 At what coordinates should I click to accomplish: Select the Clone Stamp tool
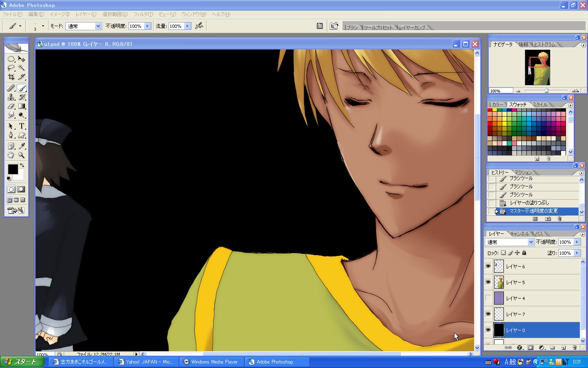(x=11, y=97)
